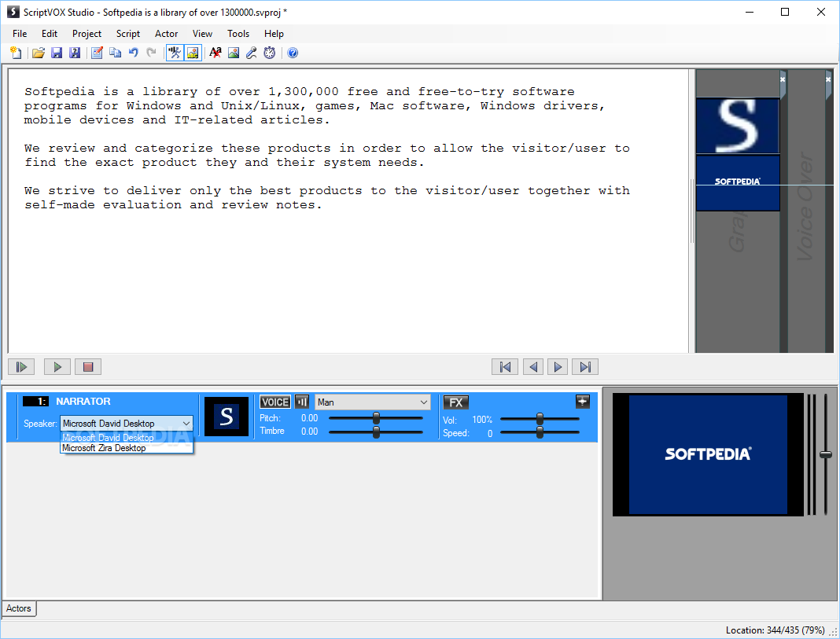This screenshot has height=639, width=840.
Task: Adjust the Vol slider
Action: click(540, 419)
